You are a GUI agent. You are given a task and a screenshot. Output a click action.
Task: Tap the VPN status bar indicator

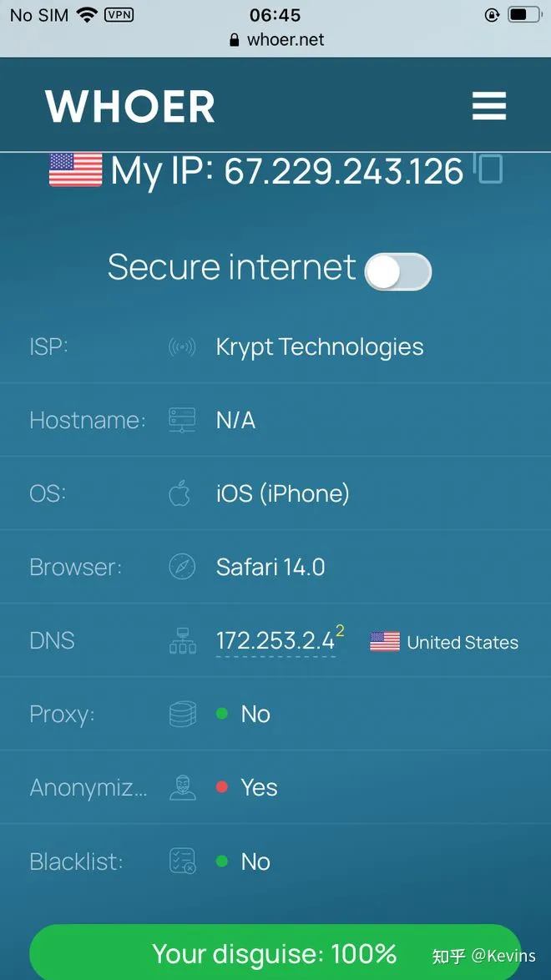[x=119, y=15]
